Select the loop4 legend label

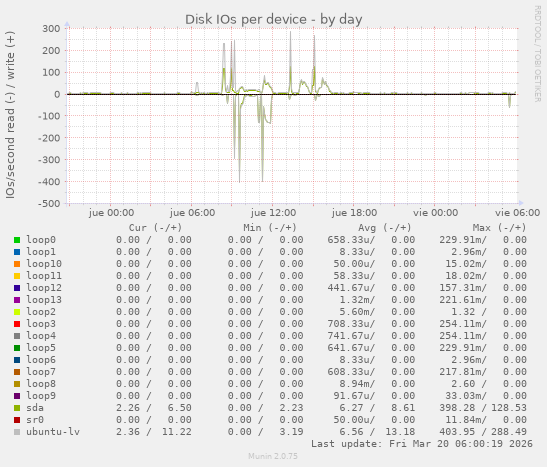click(x=41, y=336)
